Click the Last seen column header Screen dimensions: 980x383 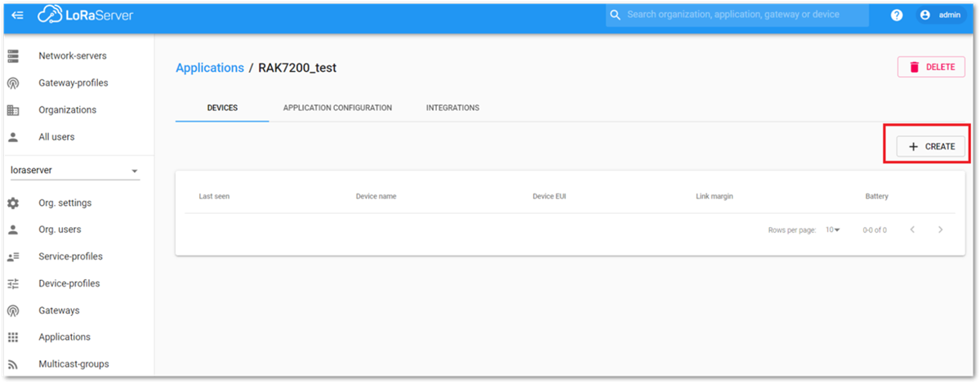tap(214, 197)
